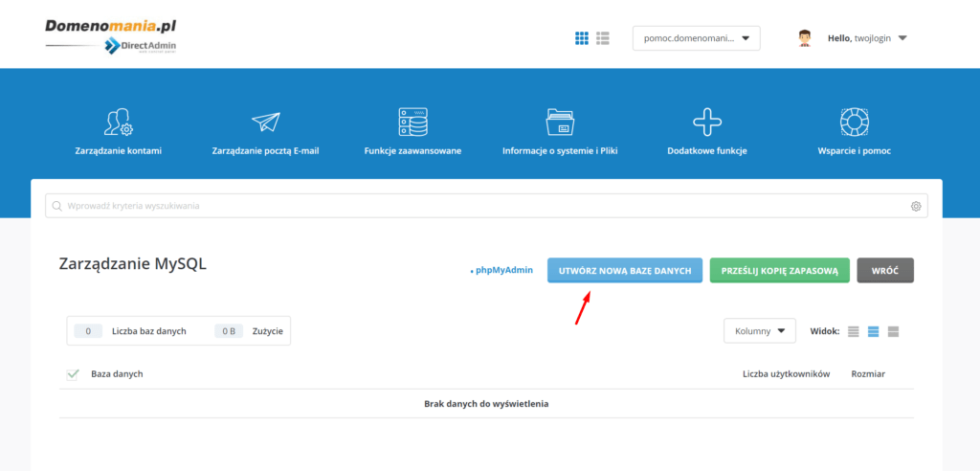Select large table density view icon
Screen dimensions: 980x471
tap(893, 331)
